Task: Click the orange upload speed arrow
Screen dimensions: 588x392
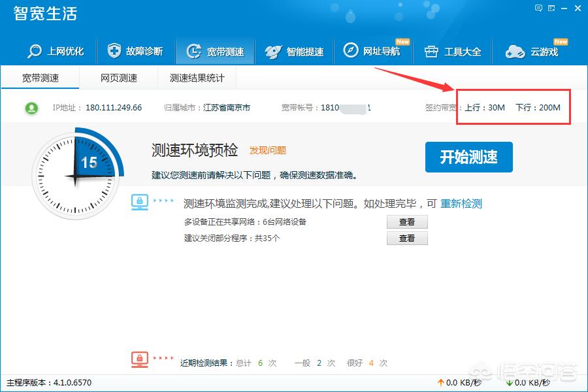Action: (440, 383)
